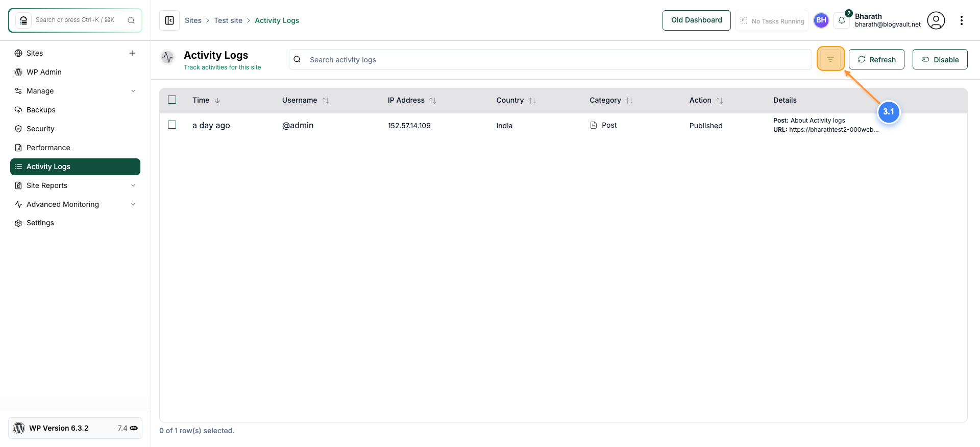The image size is (980, 447).
Task: Click bharath@blogvault.net email text
Action: (888, 25)
